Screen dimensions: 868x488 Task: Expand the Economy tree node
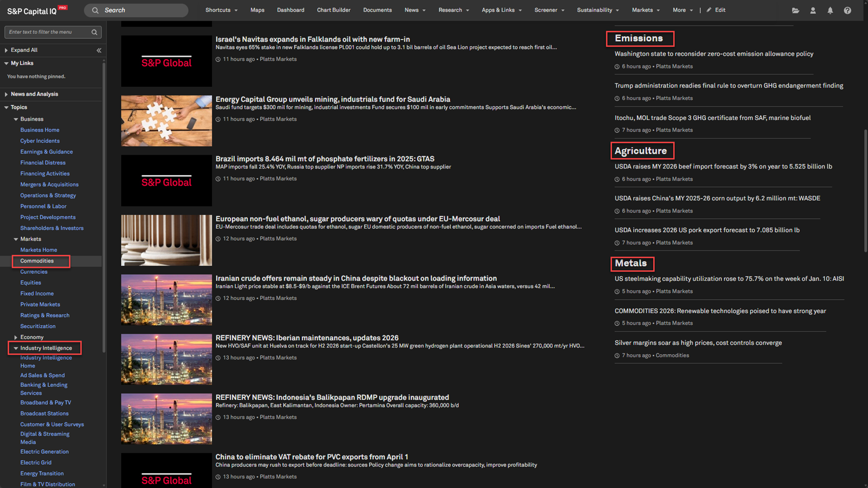pos(16,337)
